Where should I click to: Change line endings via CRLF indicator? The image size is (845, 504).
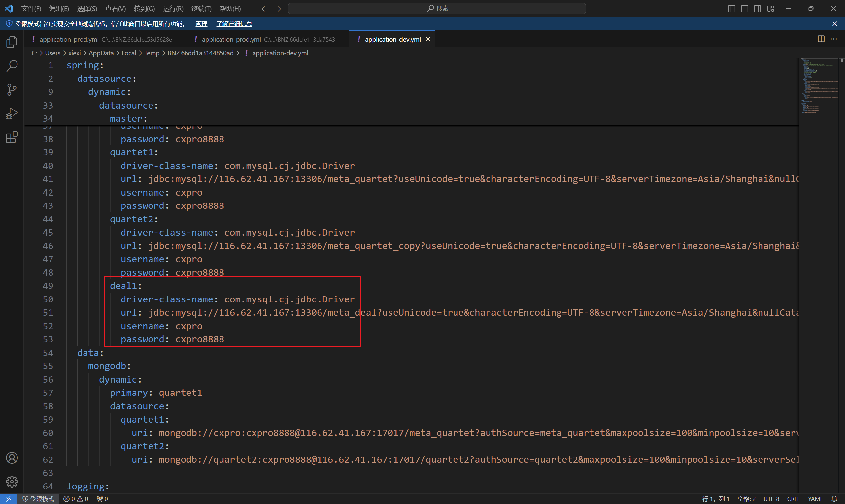click(x=794, y=499)
